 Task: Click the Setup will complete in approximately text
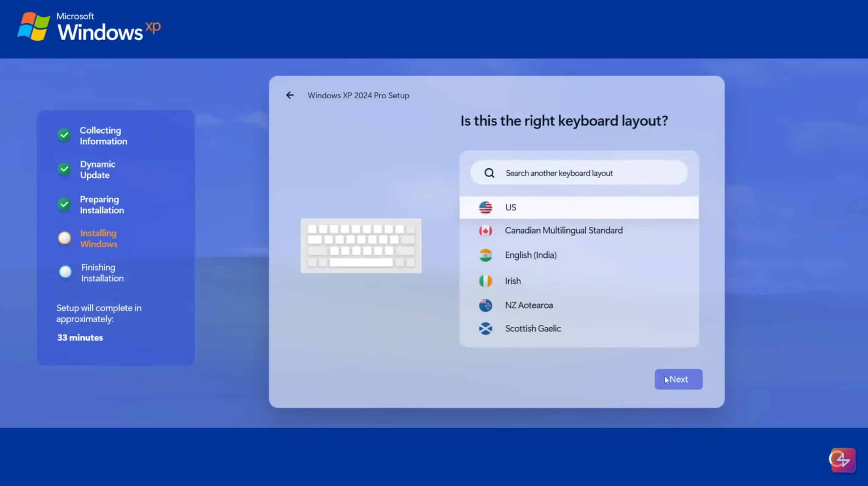(x=99, y=313)
